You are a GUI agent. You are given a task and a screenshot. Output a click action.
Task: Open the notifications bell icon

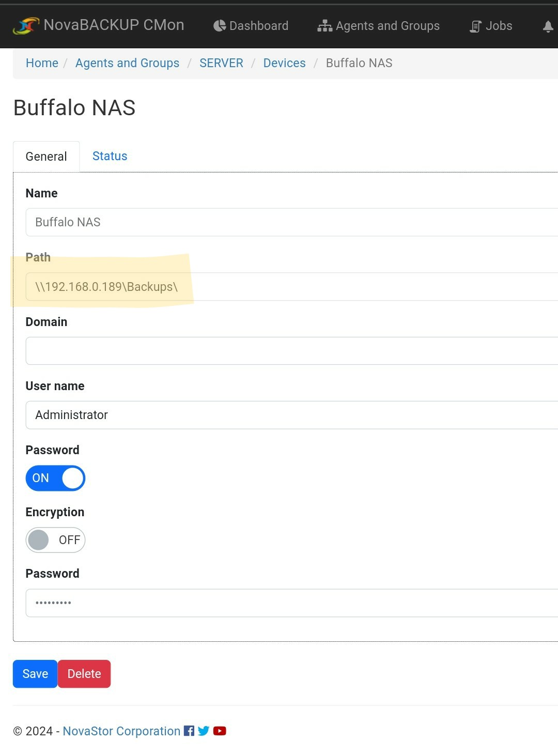(x=548, y=26)
